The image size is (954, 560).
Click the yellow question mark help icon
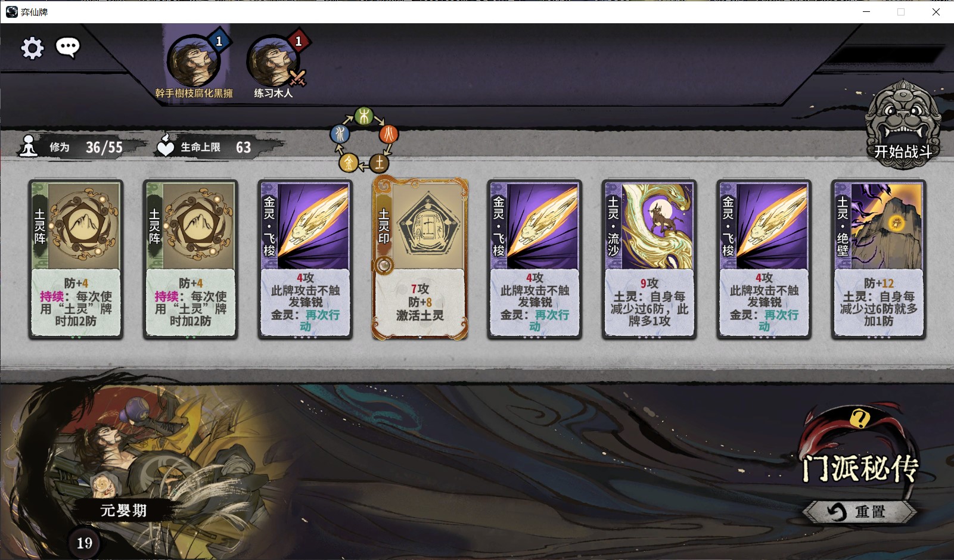click(x=859, y=419)
